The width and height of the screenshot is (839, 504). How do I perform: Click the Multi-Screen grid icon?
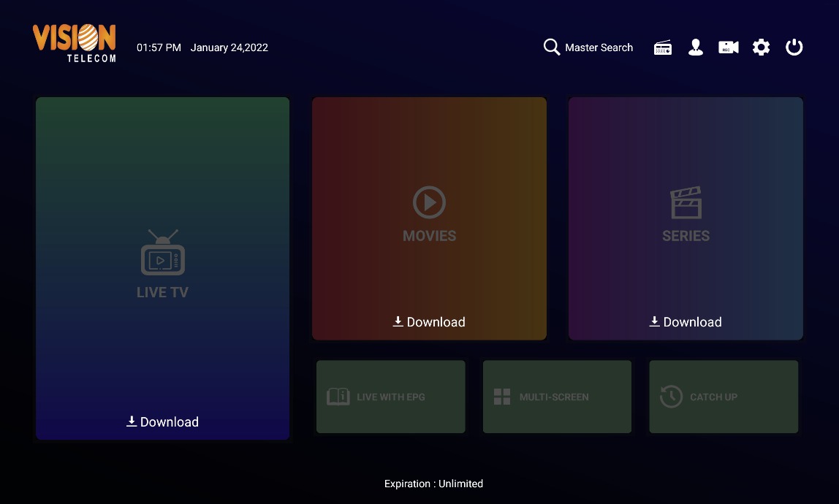pos(502,397)
